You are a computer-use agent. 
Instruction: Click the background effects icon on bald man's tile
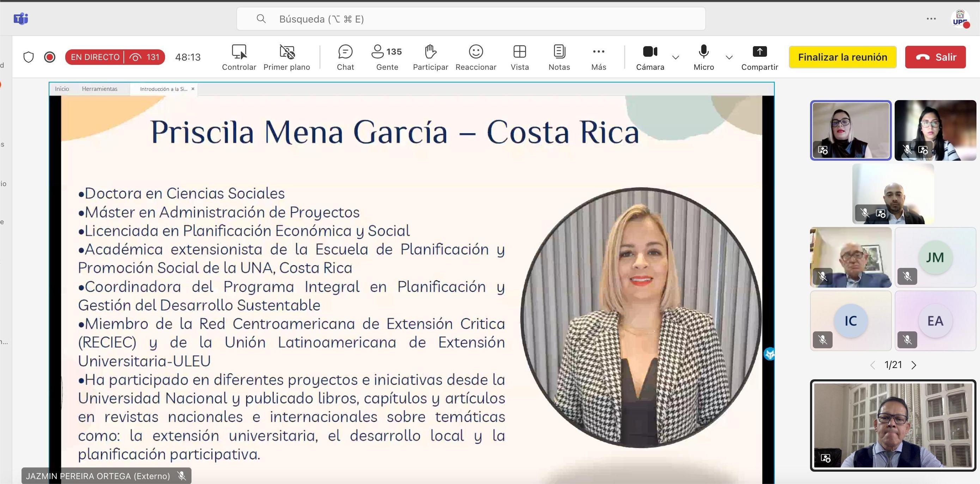880,213
